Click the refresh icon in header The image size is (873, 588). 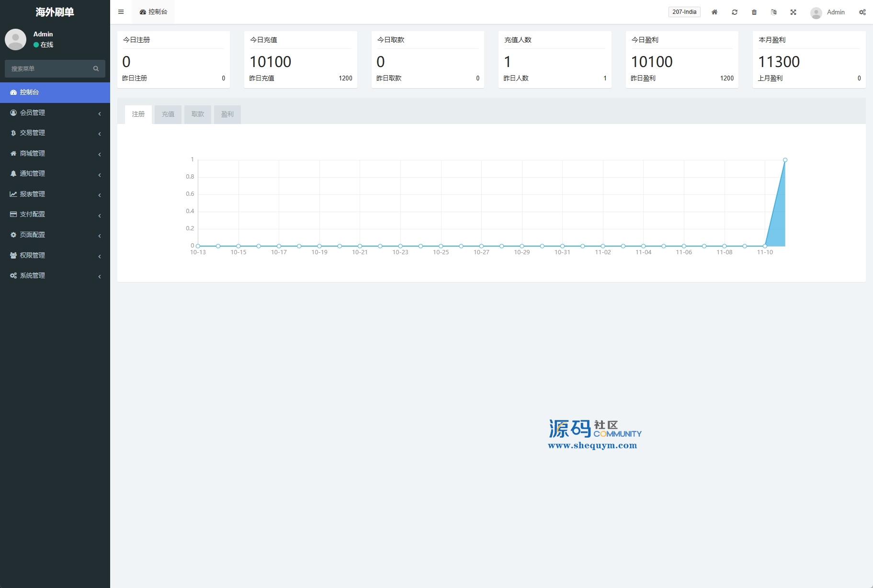[x=734, y=12]
